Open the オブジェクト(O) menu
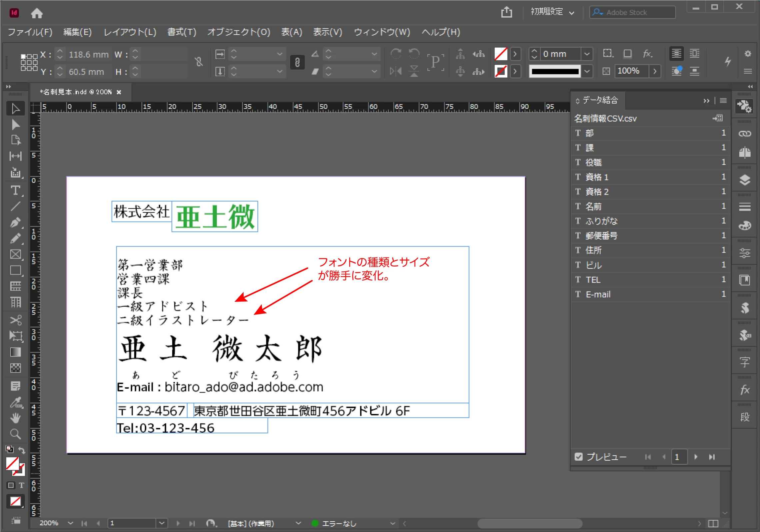 [x=239, y=32]
